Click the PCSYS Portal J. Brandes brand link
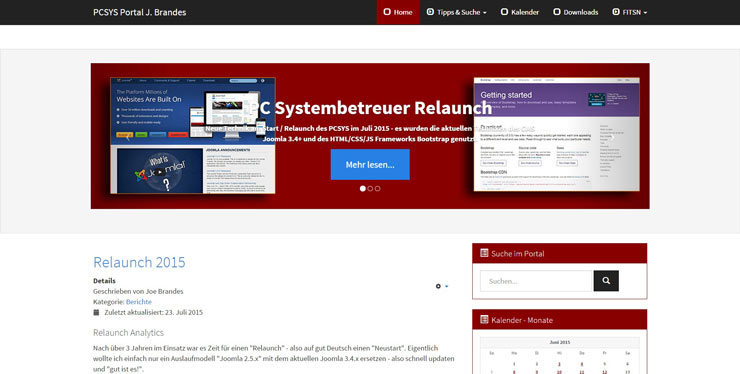 (x=140, y=12)
